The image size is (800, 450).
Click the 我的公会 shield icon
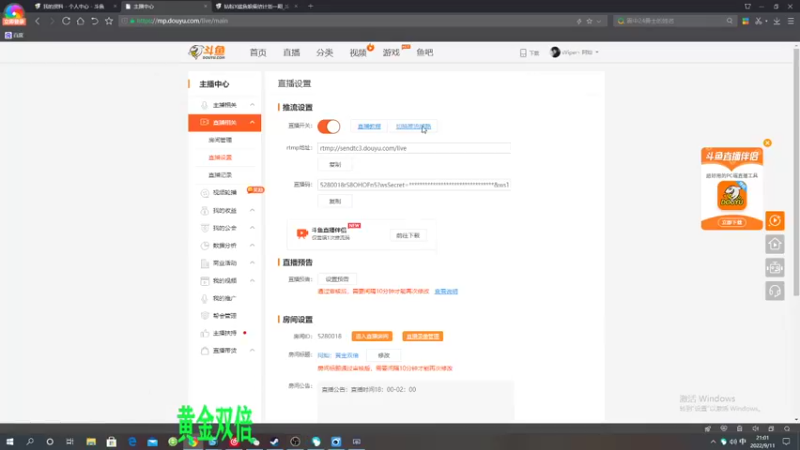pyautogui.click(x=205, y=228)
